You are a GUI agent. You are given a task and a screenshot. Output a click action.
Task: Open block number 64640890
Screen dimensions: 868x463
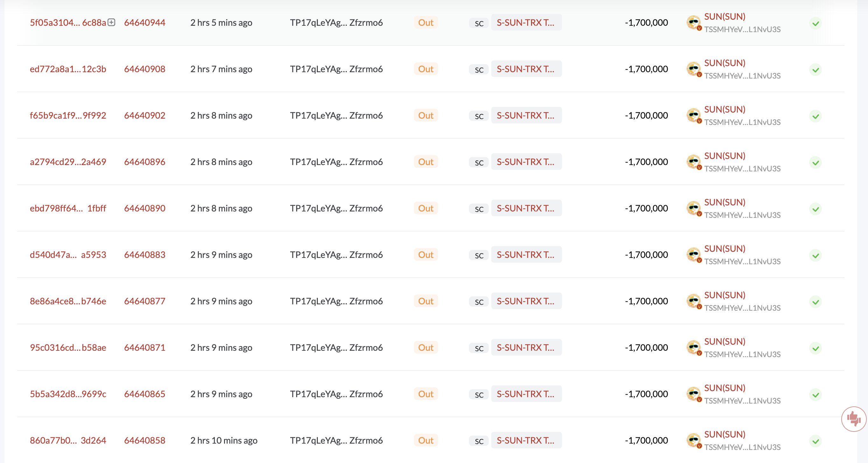click(x=144, y=208)
